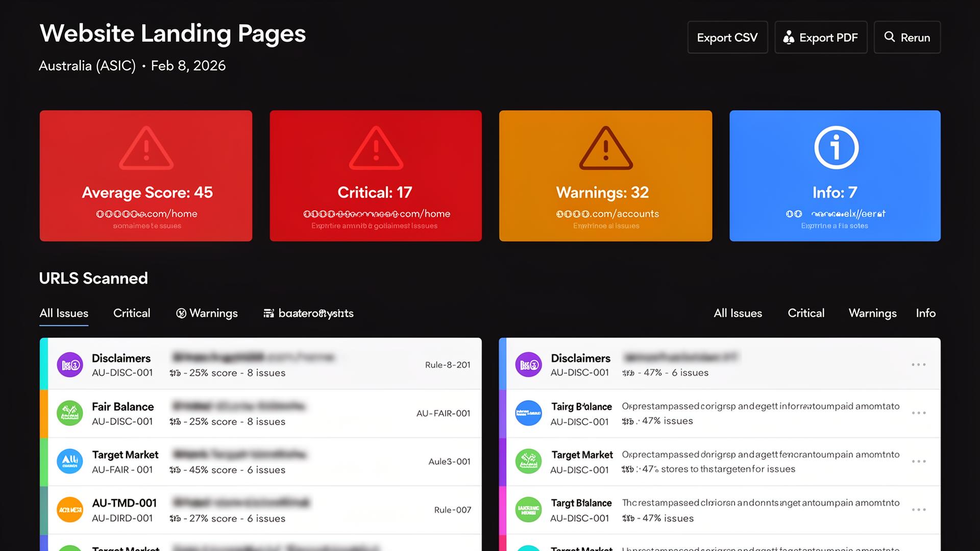Open more options for Tairg B'alance row
The width and height of the screenshot is (980, 551).
click(x=919, y=413)
